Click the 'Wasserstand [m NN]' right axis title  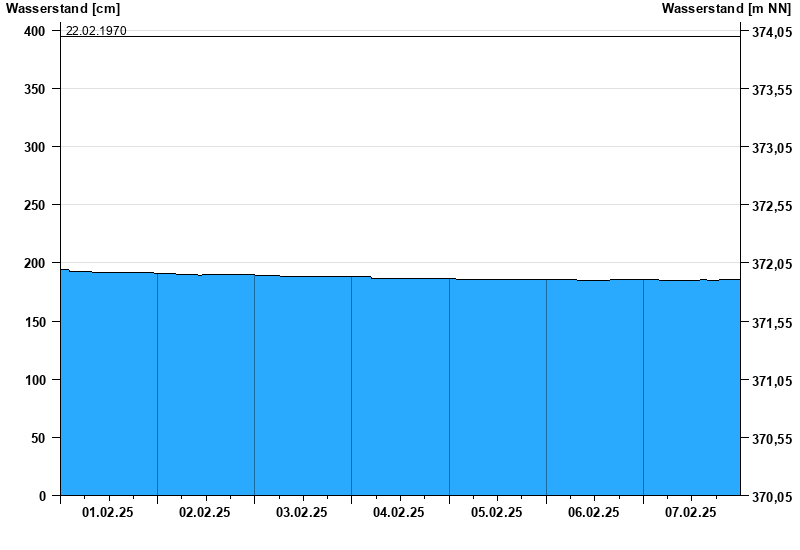728,9
